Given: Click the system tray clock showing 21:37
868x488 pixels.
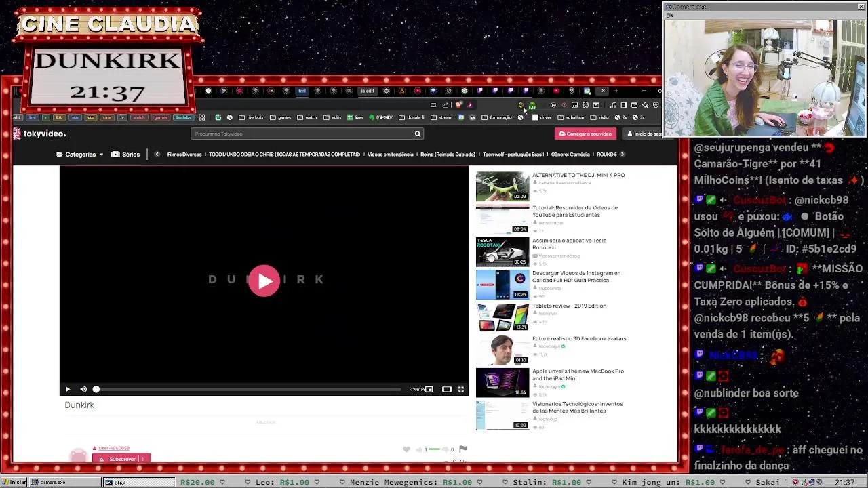Looking at the screenshot, I should pyautogui.click(x=845, y=483).
